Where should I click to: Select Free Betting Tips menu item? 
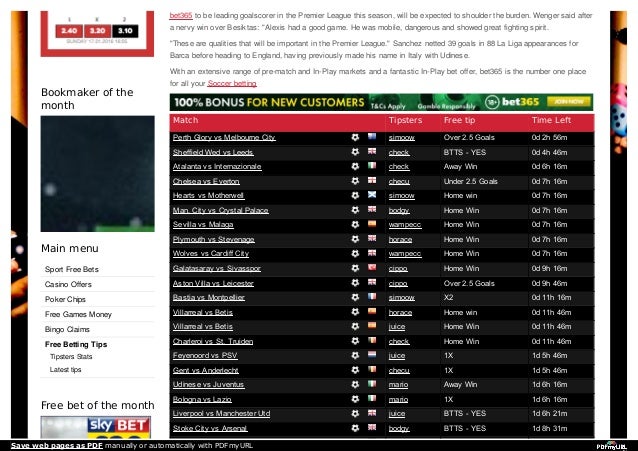click(76, 344)
